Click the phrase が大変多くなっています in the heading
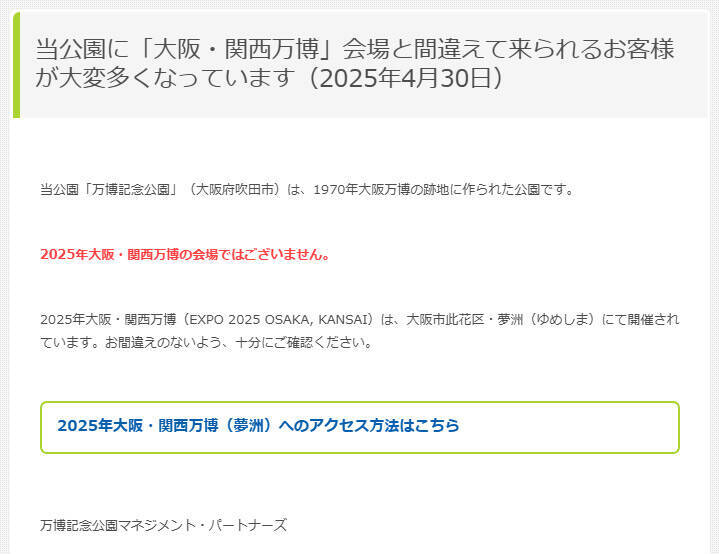Viewport: 719px width, 554px height. coord(165,78)
